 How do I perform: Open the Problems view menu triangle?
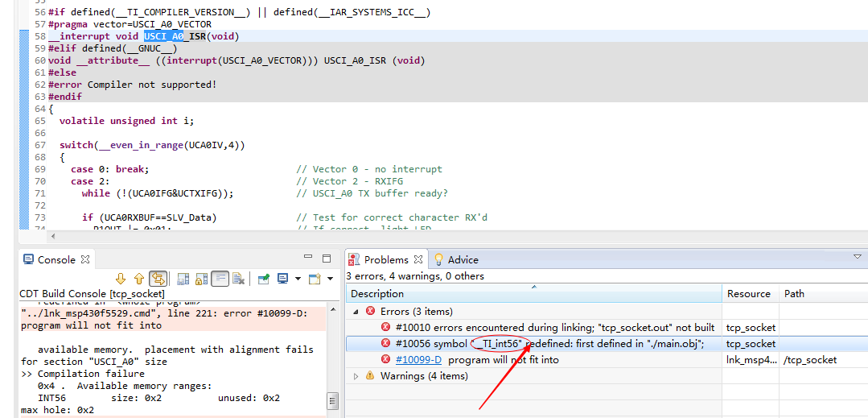pyautogui.click(x=858, y=257)
